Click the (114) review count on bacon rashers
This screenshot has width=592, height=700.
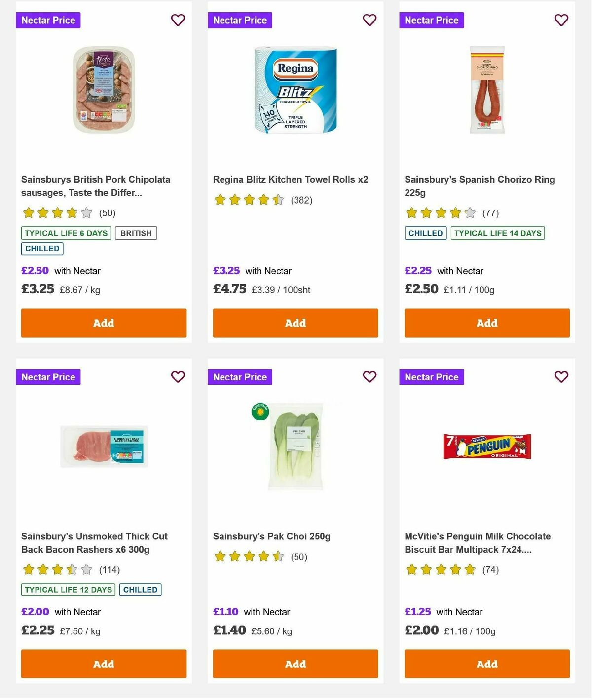pos(110,569)
